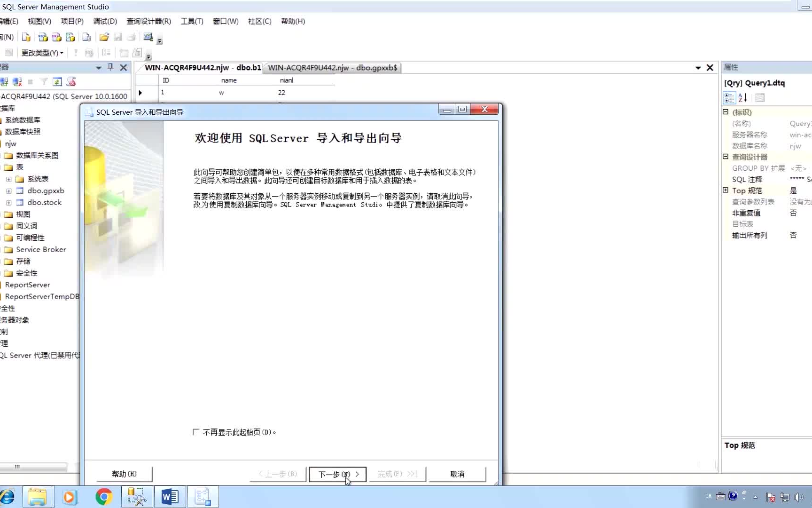The image size is (812, 508).
Task: Click the Database Engine Query toolbar icon
Action: coord(26,37)
